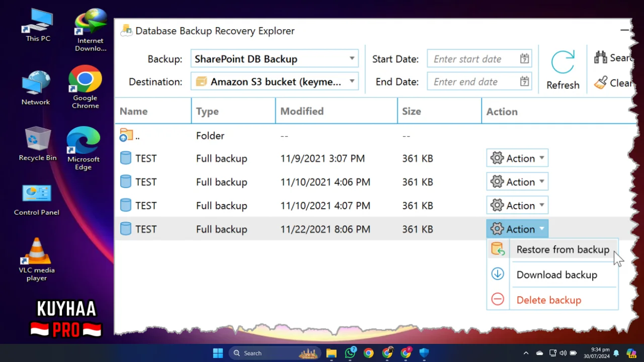The width and height of the screenshot is (644, 362).
Task: Open Action dropdown for 11/9/2021 3:07 PM backup
Action: [517, 158]
